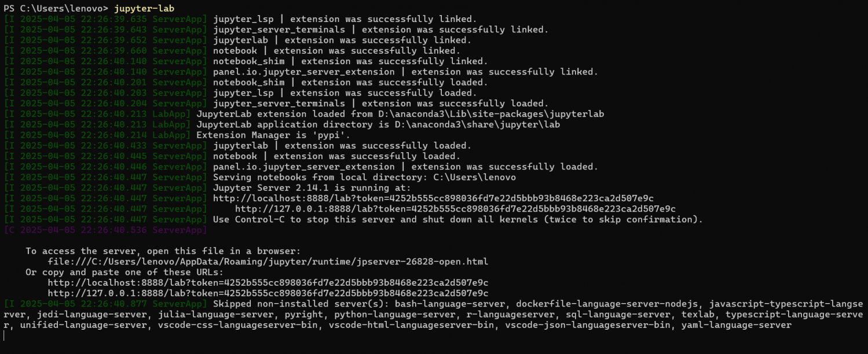
Task: Click the 'Jupyter Server 2.14.1 is running at' line
Action: [x=312, y=187]
